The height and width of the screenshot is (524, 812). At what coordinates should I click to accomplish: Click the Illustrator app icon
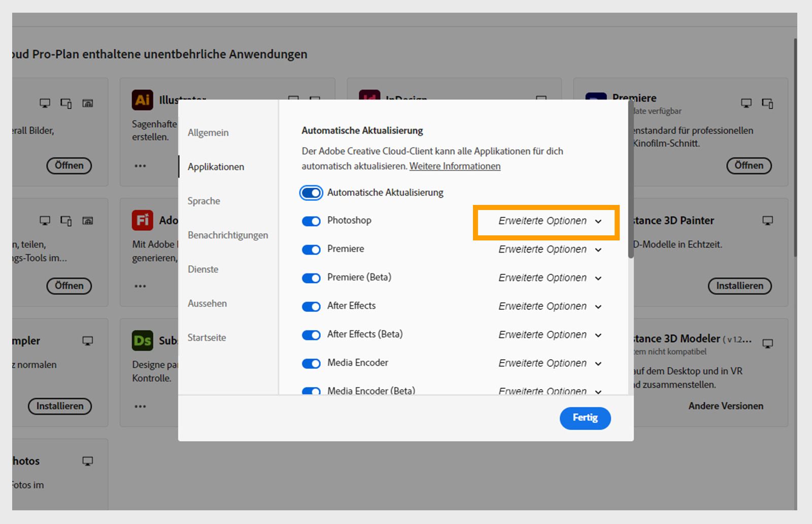click(x=143, y=100)
